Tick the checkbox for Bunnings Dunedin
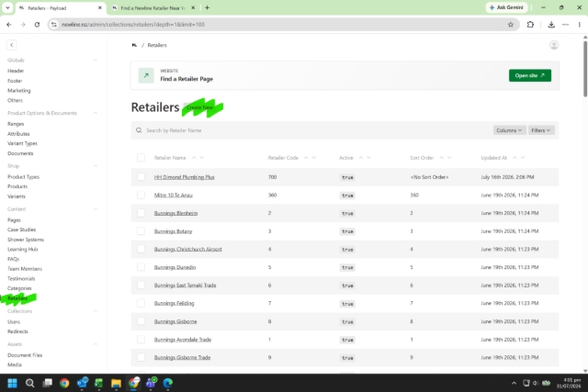Image resolution: width=588 pixels, height=392 pixels. (x=141, y=267)
